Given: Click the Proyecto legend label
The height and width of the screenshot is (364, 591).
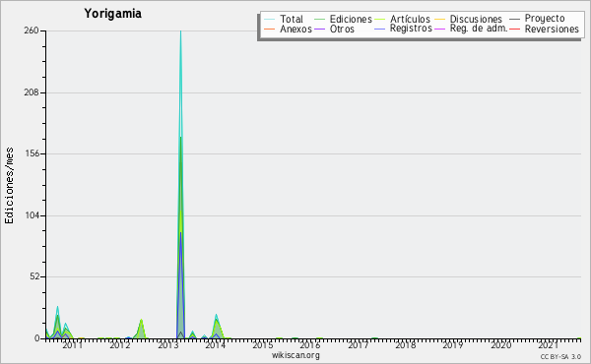Looking at the screenshot, I should point(545,19).
